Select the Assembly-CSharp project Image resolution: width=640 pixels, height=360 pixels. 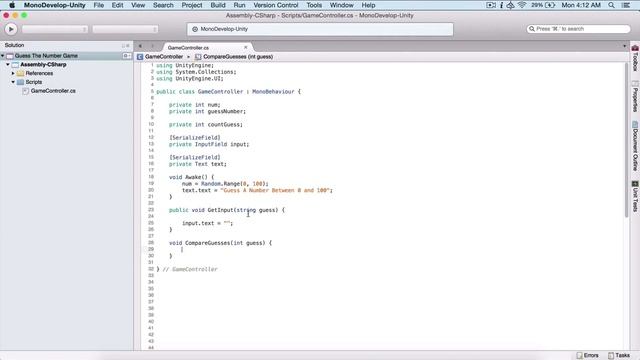click(43, 64)
